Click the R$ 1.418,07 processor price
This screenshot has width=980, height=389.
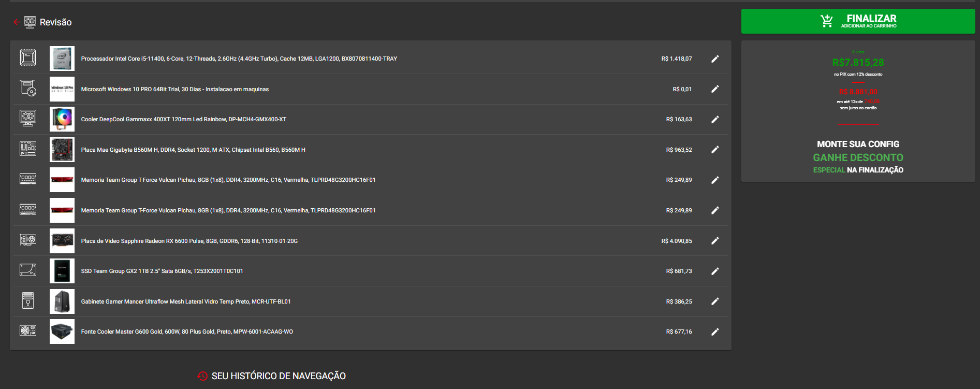click(x=677, y=59)
